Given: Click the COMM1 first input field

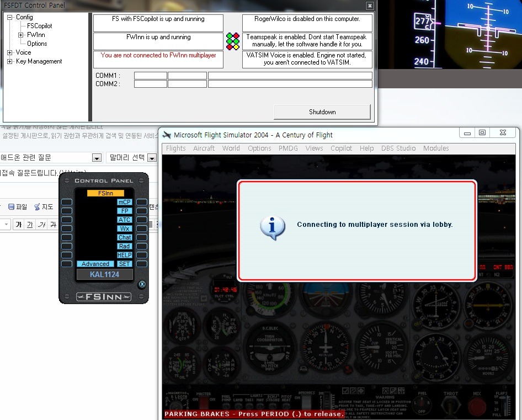Looking at the screenshot, I should click(151, 76).
